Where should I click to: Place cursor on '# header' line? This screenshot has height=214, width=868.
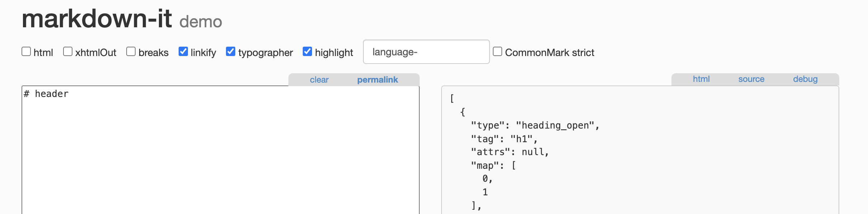[x=46, y=94]
